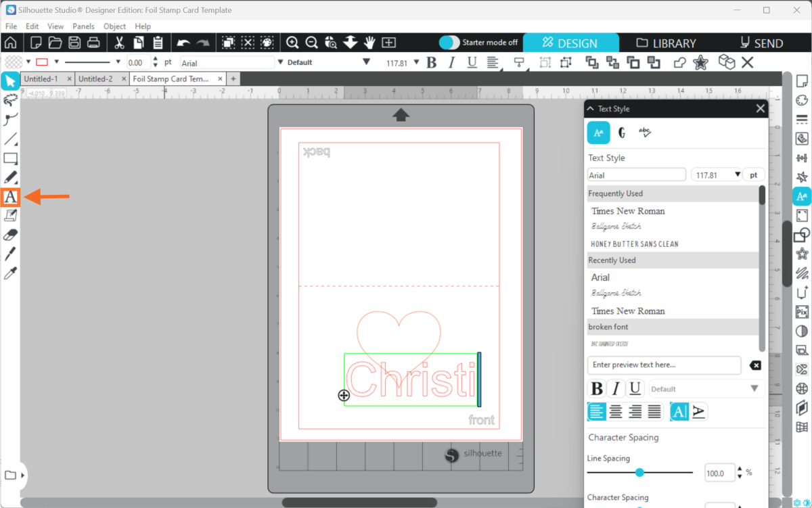Select the Knife tool
This screenshot has height=508, width=812.
click(10, 254)
